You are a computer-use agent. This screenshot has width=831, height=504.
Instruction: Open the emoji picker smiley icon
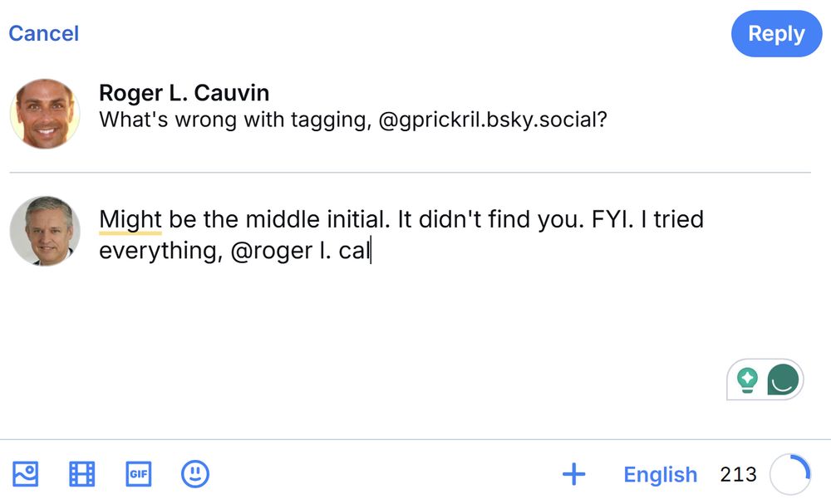(195, 474)
